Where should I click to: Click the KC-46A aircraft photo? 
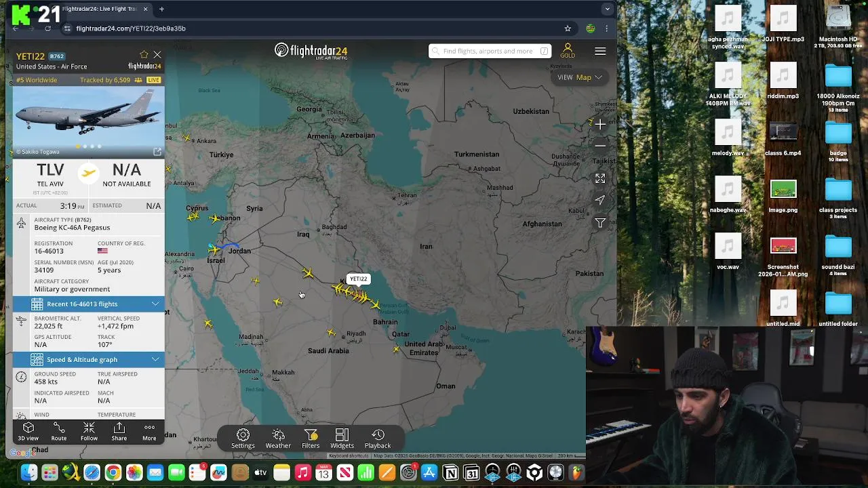[x=89, y=122]
